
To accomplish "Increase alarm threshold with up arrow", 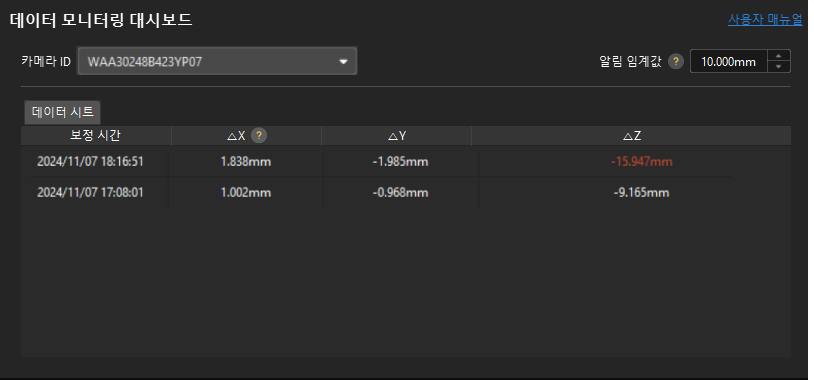I will pyautogui.click(x=778, y=56).
